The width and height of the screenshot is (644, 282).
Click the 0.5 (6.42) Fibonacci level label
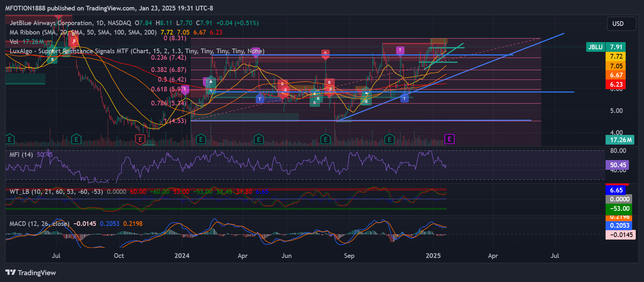click(172, 79)
